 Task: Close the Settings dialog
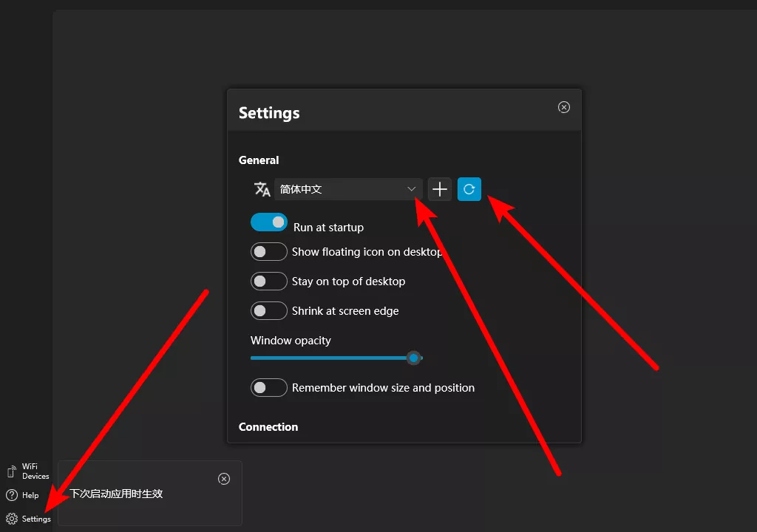564,107
